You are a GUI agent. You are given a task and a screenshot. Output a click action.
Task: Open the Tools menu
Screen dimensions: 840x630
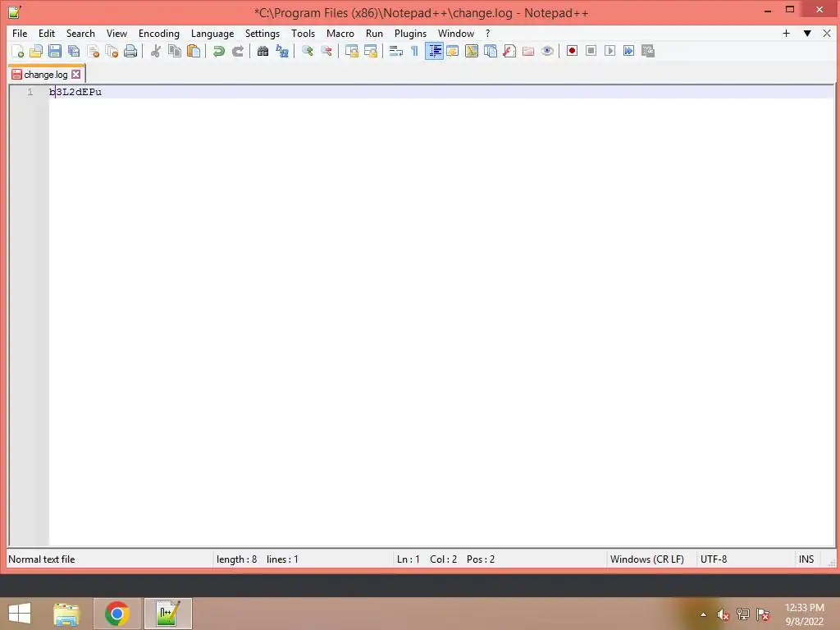click(304, 33)
